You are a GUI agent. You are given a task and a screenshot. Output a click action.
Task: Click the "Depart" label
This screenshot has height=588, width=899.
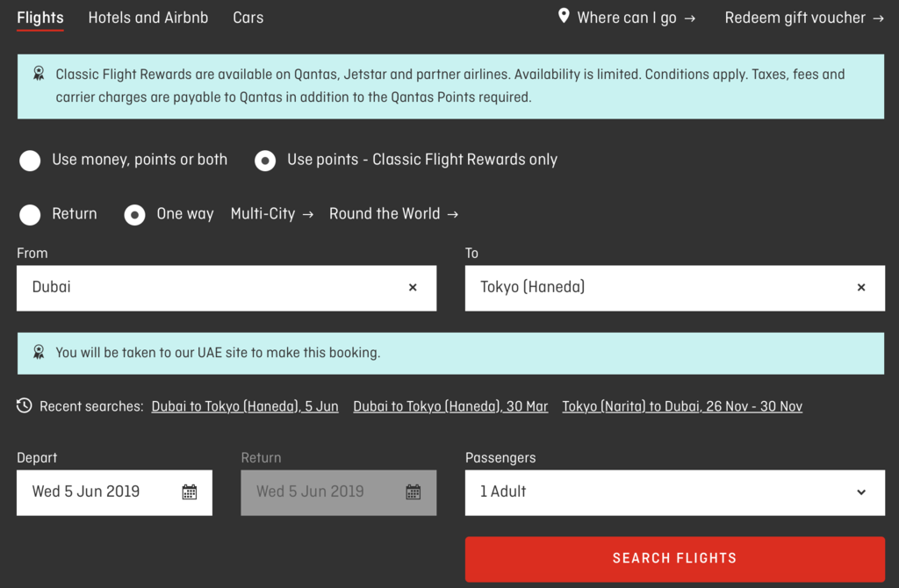pos(37,457)
